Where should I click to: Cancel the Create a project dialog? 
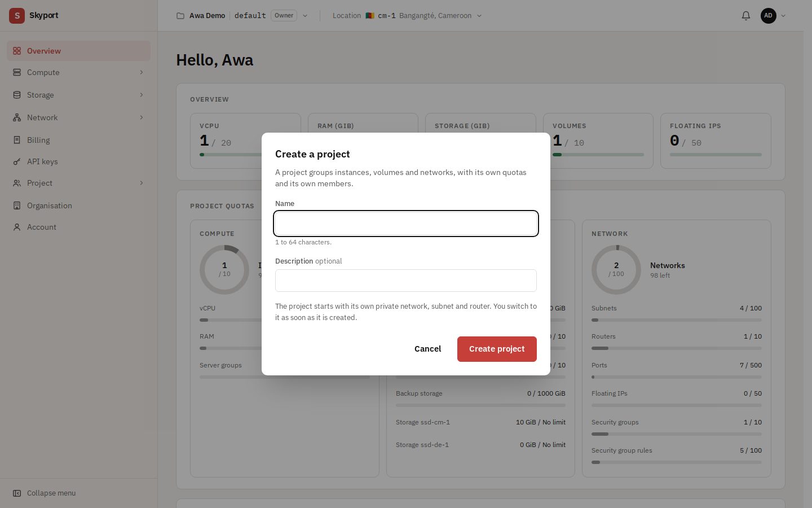pos(427,349)
